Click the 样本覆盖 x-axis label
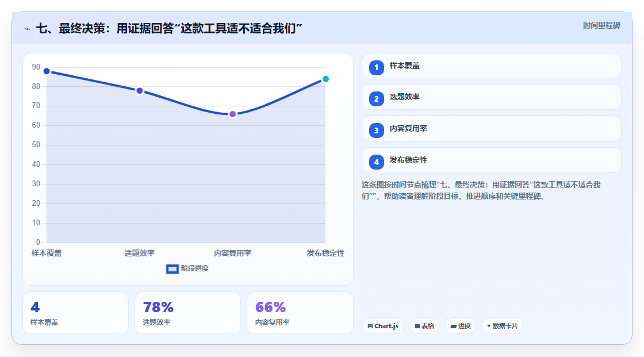644x357 pixels. coord(47,254)
